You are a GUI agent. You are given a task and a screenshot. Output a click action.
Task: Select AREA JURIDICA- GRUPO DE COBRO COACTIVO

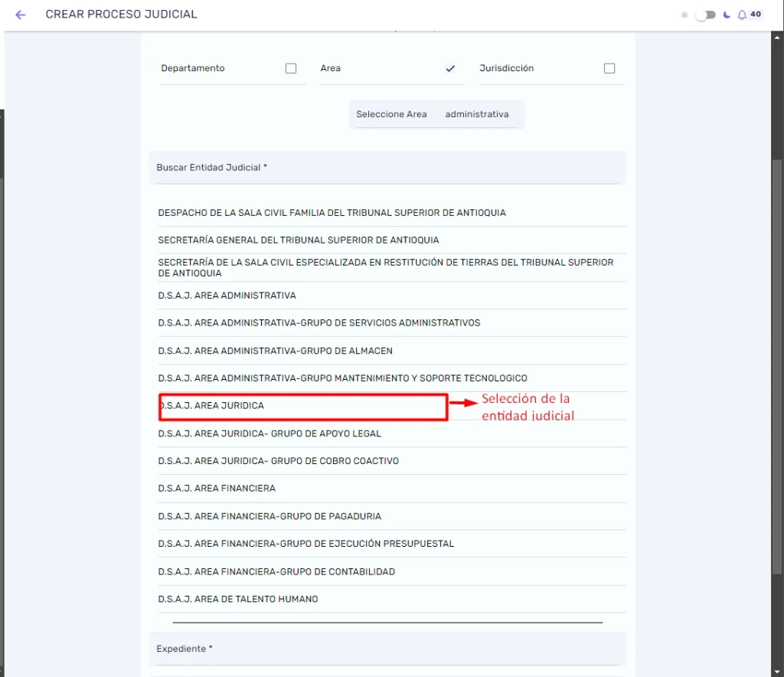click(x=392, y=461)
